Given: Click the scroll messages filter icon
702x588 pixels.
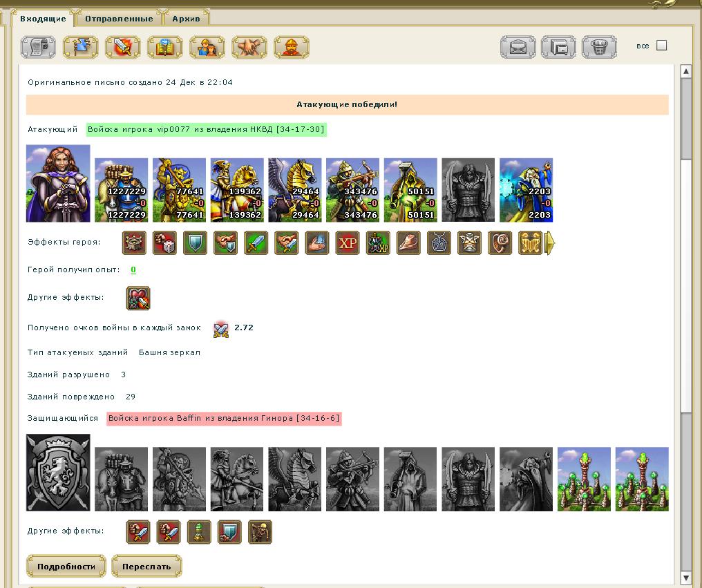Looking at the screenshot, I should (x=38, y=47).
